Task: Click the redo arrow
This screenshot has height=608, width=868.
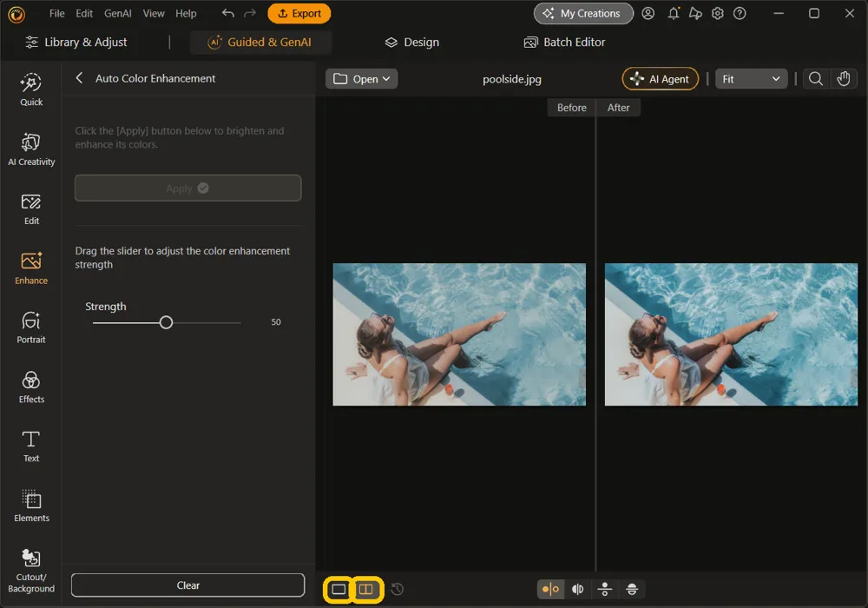Action: click(x=250, y=13)
